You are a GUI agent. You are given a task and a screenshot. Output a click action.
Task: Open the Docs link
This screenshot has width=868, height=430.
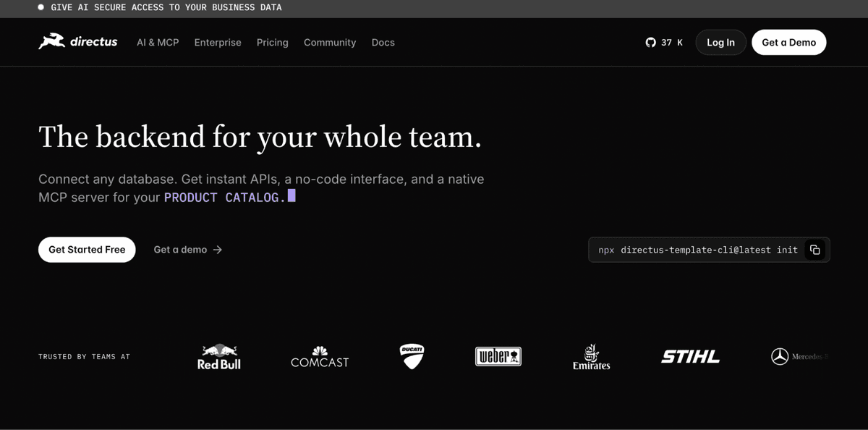pyautogui.click(x=383, y=43)
